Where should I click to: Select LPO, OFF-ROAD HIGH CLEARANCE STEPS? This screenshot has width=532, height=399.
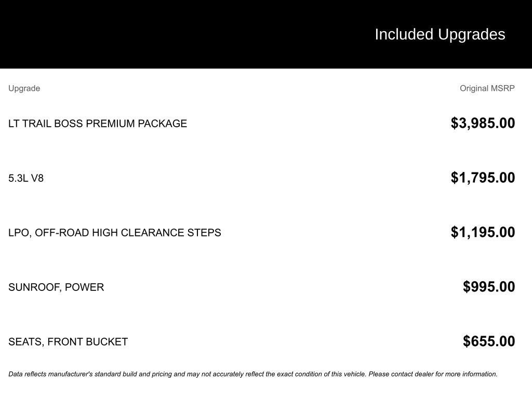115,233
